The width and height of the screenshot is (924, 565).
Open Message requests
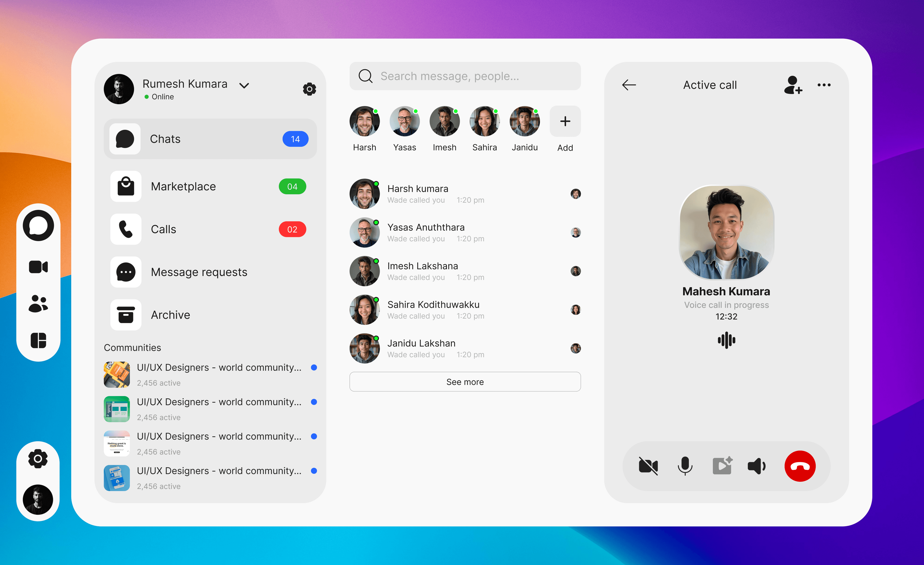(x=210, y=272)
